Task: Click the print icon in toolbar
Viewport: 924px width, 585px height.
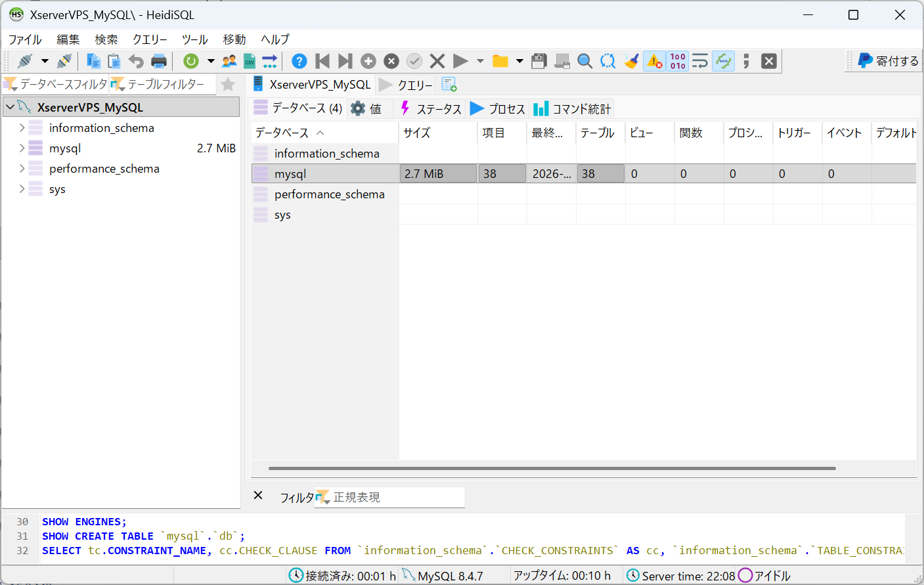Action: click(159, 61)
